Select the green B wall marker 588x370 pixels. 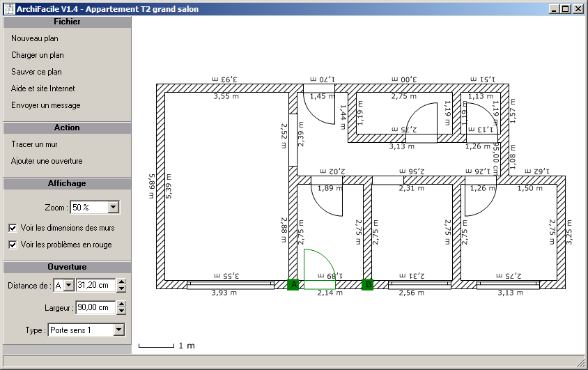[x=368, y=285]
